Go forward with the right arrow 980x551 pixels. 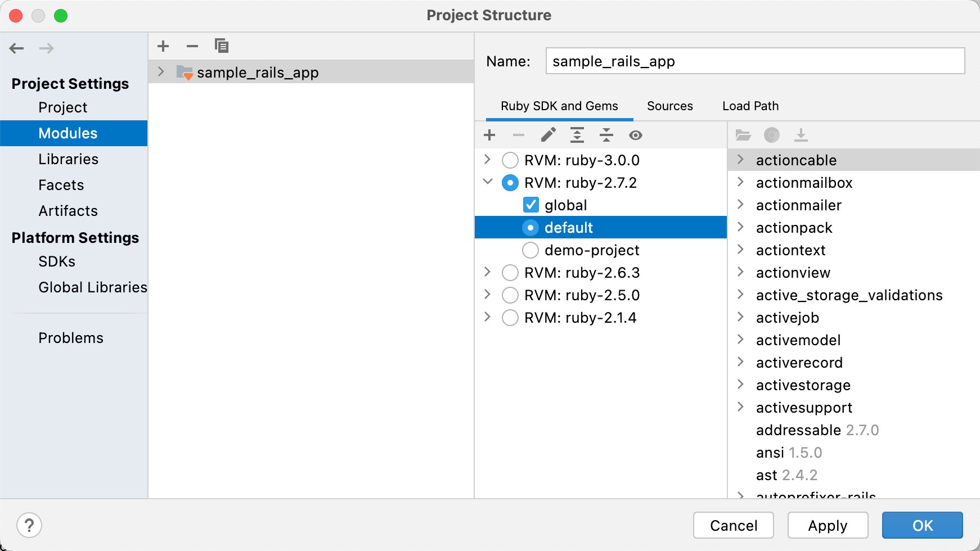47,48
